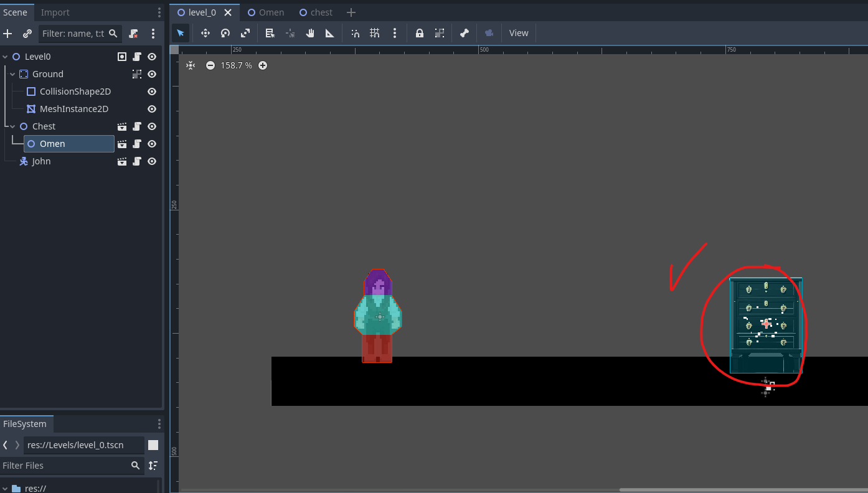Collapse the Ground node branch

pos(12,73)
